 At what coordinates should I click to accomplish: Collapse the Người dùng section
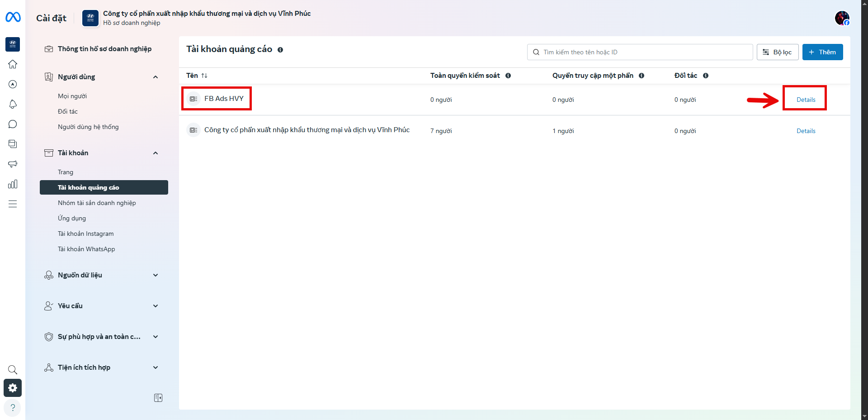pos(156,77)
